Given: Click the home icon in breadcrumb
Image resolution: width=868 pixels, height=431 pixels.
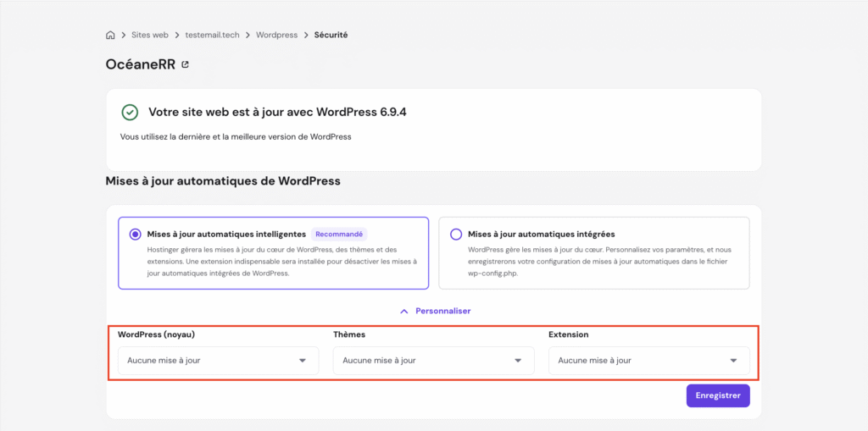Looking at the screenshot, I should (x=110, y=36).
